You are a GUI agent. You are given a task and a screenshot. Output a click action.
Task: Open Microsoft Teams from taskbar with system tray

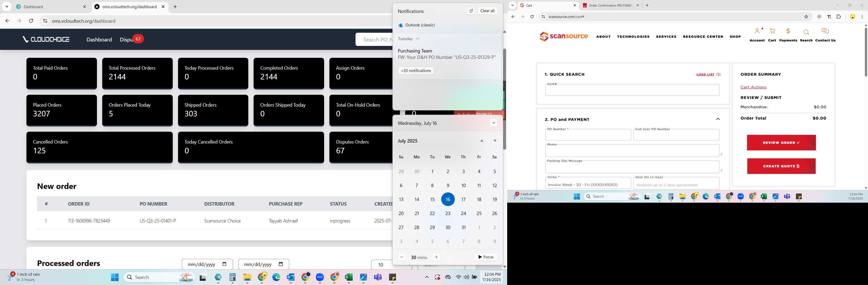[378, 277]
